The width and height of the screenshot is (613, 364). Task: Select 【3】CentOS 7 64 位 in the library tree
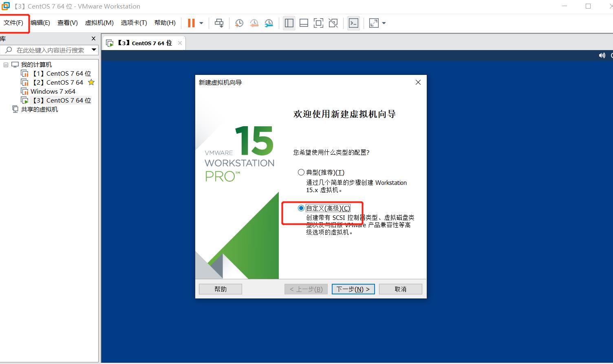[62, 101]
